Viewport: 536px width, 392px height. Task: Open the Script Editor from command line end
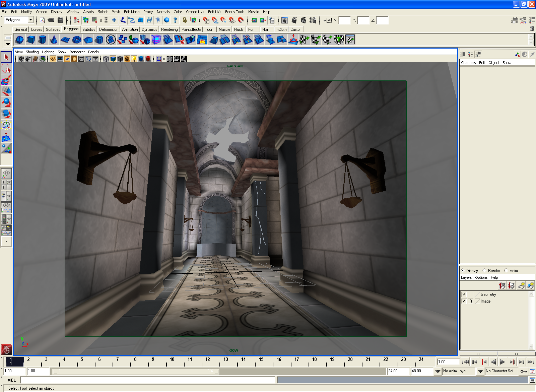(x=532, y=380)
